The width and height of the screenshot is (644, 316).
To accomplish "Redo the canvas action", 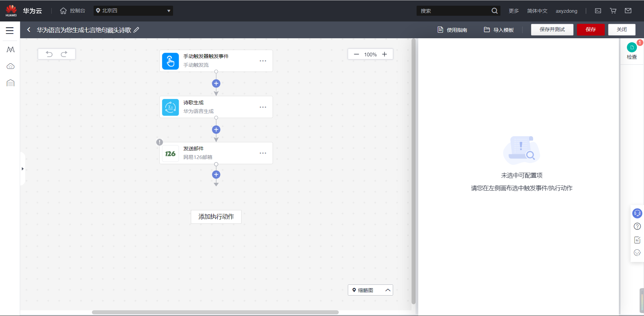I will pyautogui.click(x=64, y=54).
